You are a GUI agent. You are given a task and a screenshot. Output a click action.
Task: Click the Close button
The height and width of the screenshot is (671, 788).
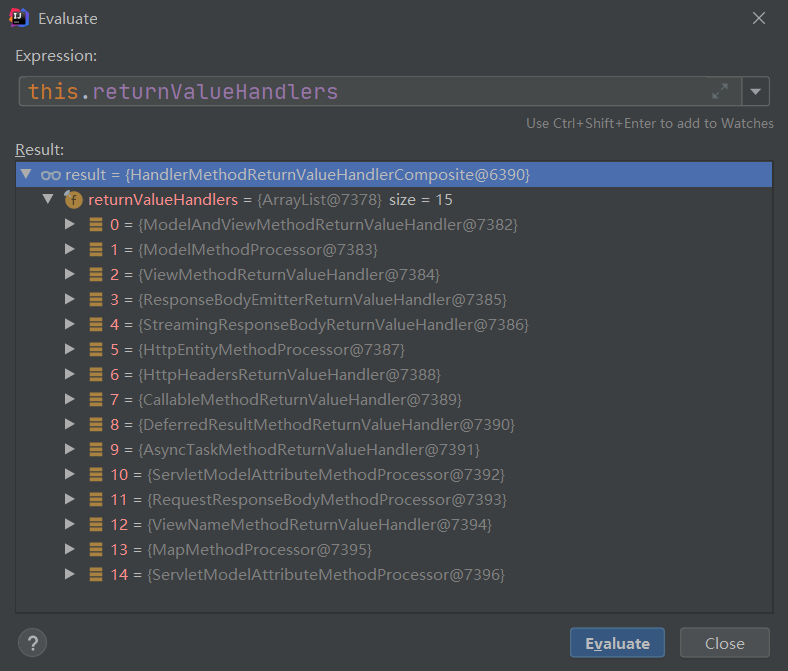[725, 643]
